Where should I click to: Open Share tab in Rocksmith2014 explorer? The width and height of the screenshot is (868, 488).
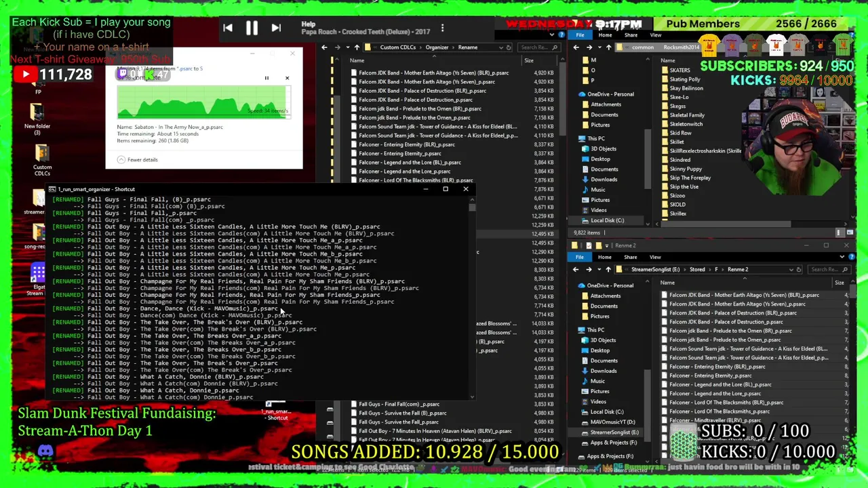(631, 35)
